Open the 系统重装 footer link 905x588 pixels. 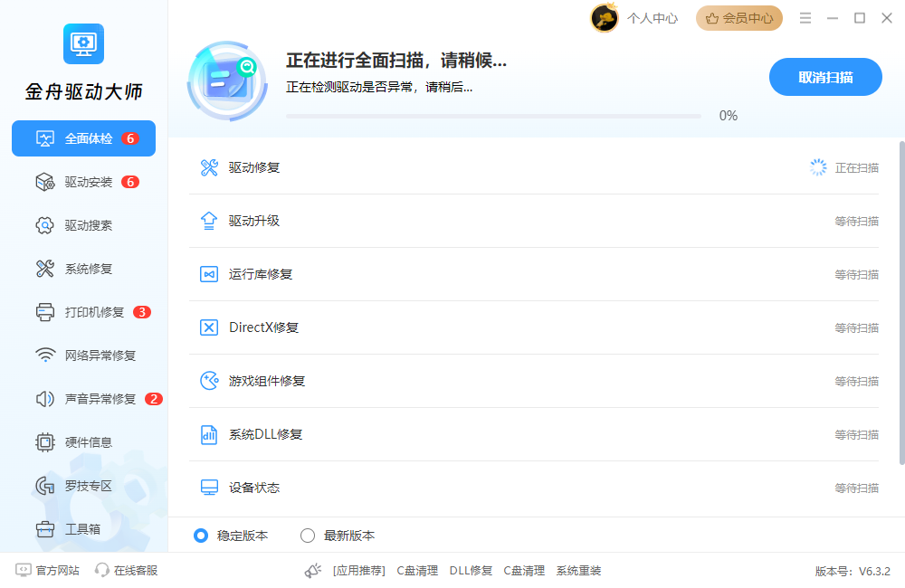579,571
